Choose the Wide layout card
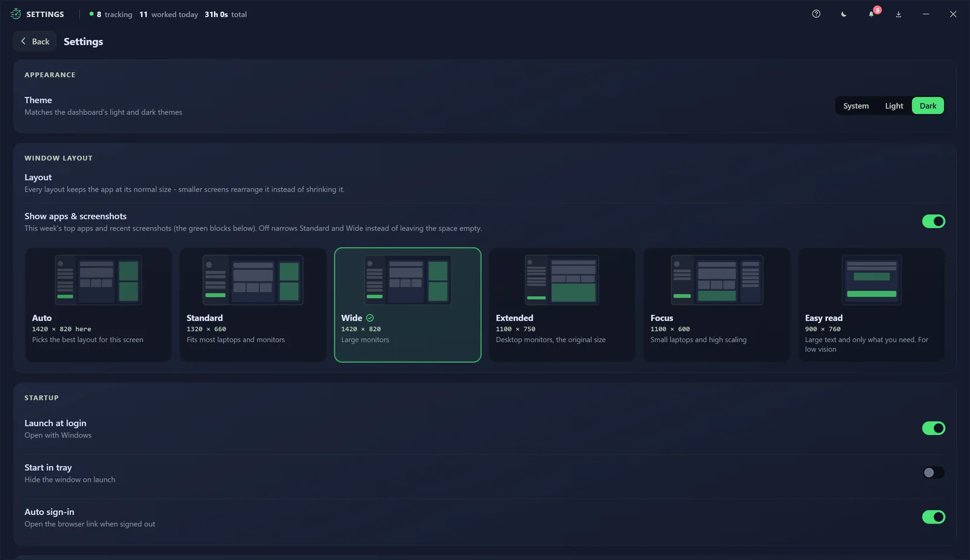970x560 pixels. [407, 305]
